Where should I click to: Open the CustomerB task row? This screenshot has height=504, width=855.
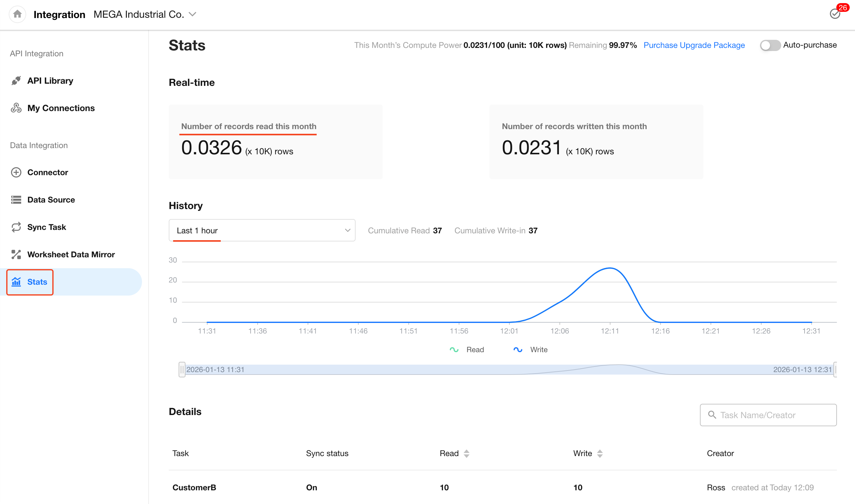coord(194,488)
